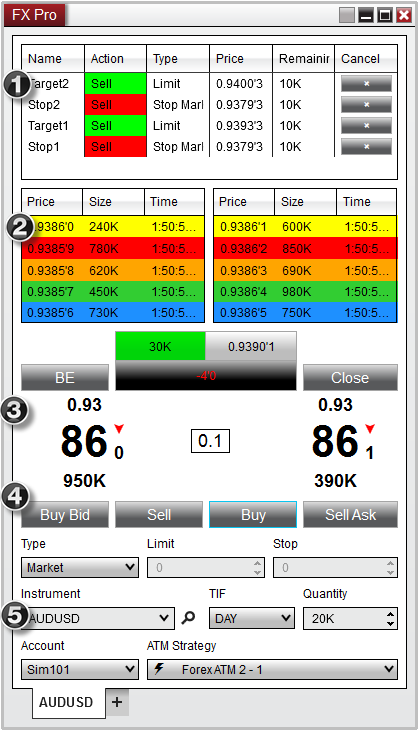Select red bid row 0.9385'9
419x731 pixels.
coord(113,248)
